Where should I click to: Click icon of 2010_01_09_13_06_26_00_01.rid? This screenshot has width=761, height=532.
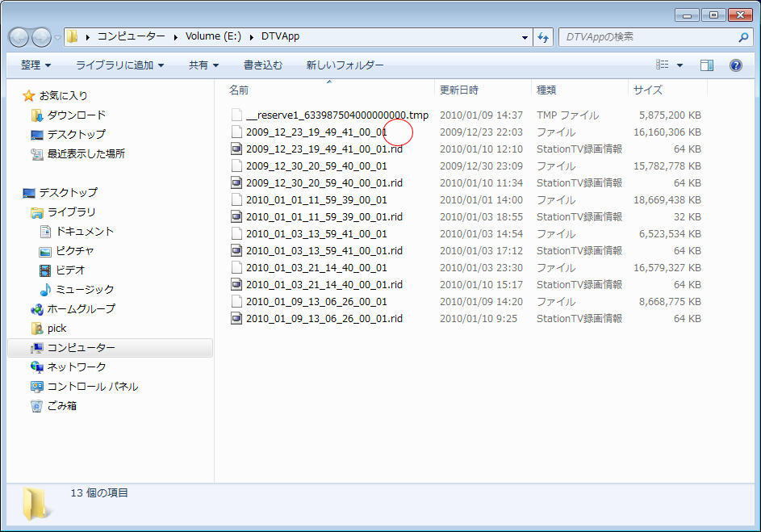[x=236, y=318]
